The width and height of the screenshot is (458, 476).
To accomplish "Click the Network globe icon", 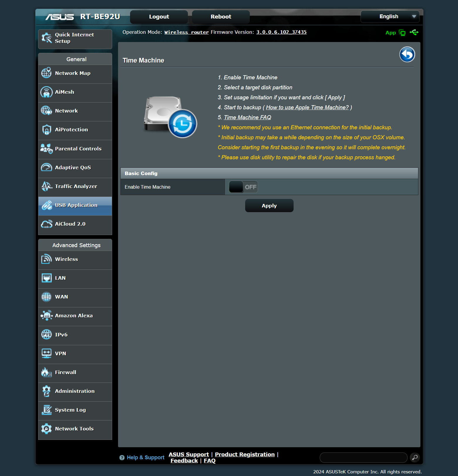I will (46, 111).
